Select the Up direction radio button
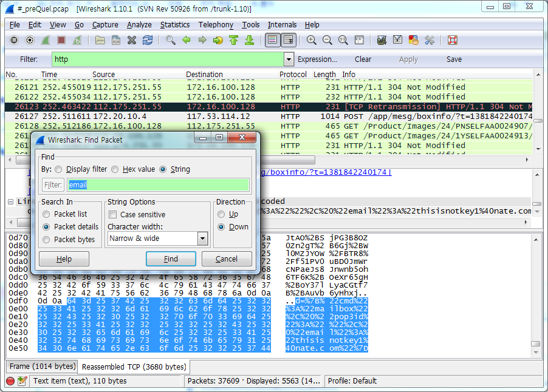The width and height of the screenshot is (548, 392). (222, 214)
